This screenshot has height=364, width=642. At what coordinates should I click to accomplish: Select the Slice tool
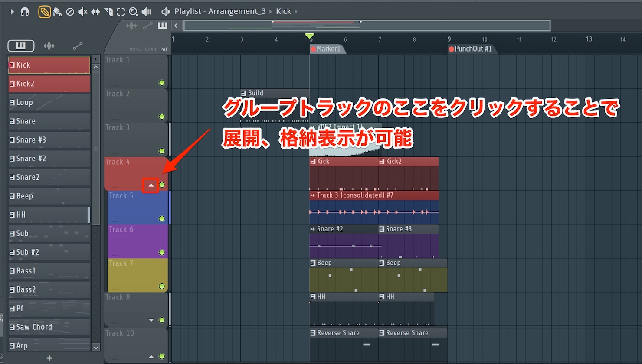[x=108, y=12]
